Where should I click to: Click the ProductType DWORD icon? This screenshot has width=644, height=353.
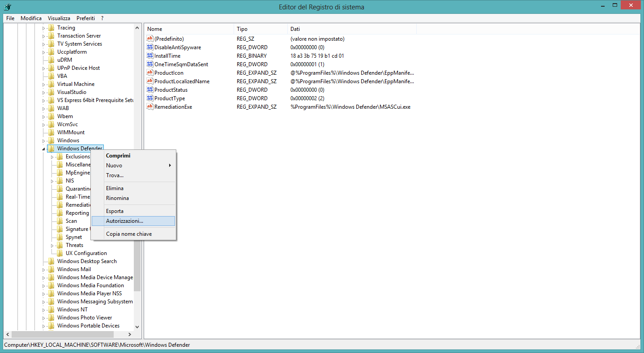point(150,98)
